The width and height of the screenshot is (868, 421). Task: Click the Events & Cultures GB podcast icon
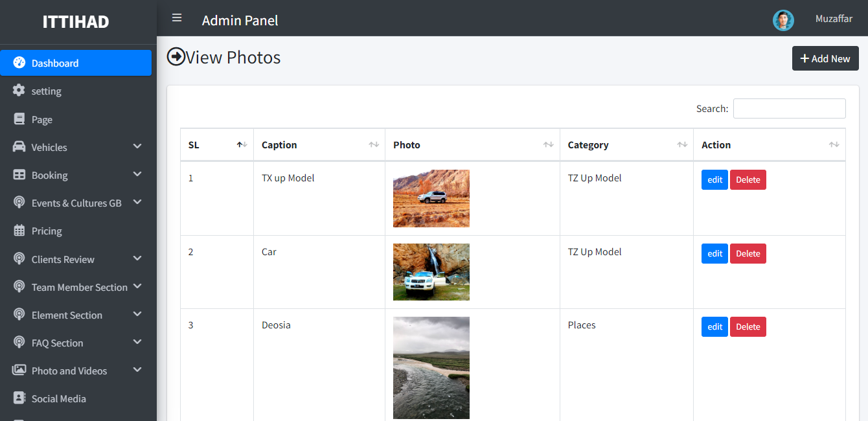point(19,203)
